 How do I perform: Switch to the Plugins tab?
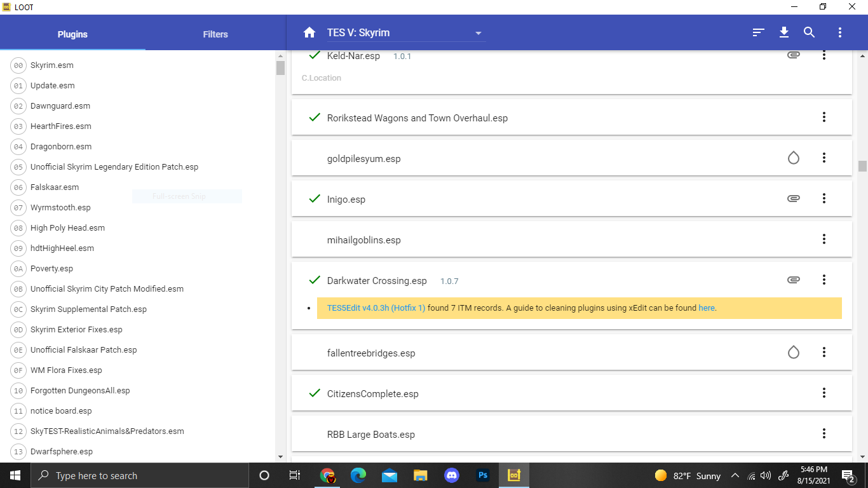coord(72,34)
